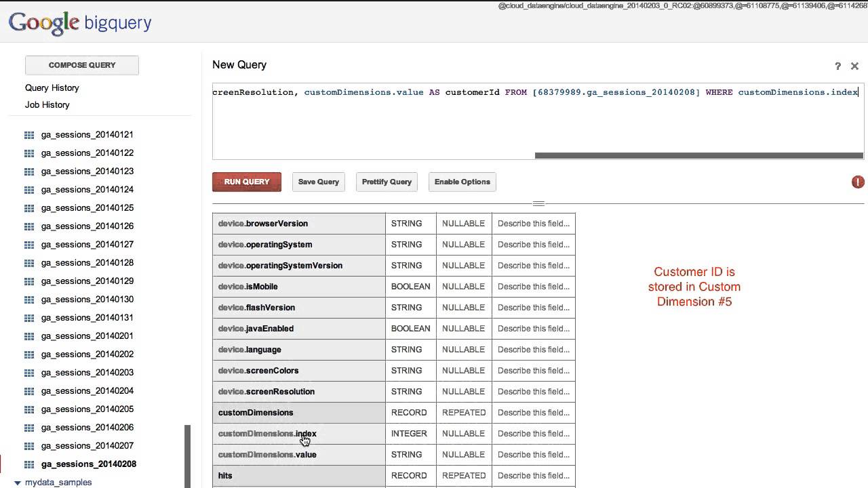Edit description for customDimensions.value field
868x488 pixels.
[534, 455]
